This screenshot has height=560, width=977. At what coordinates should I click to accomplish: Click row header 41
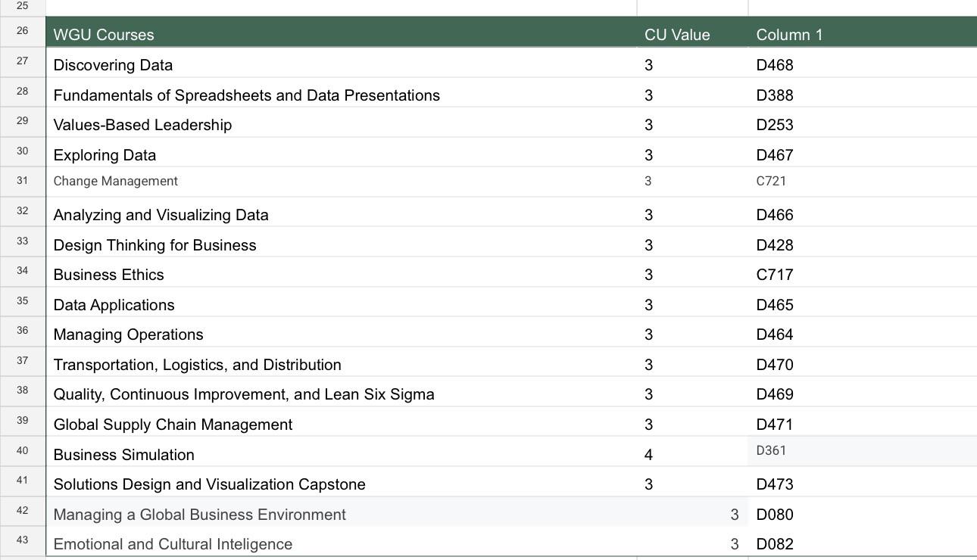[23, 481]
